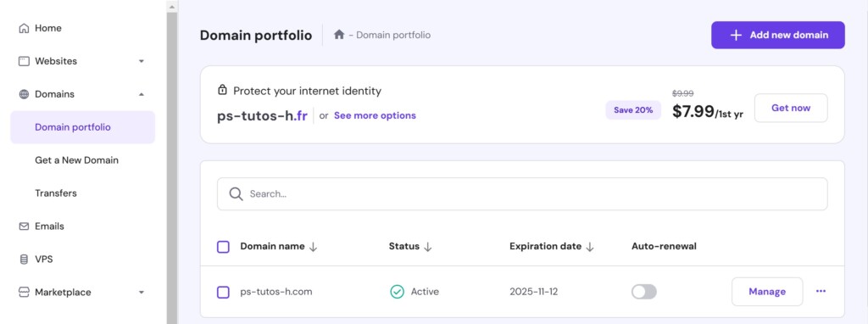Open the three-dot menu for ps-tutos-h.com
The image size is (868, 324).
click(x=821, y=291)
